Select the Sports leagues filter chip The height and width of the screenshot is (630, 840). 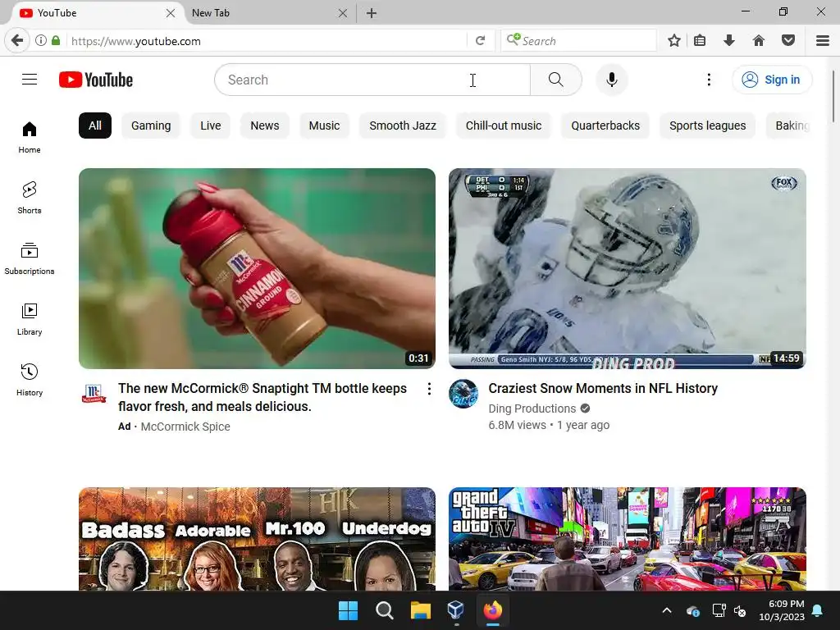tap(708, 126)
